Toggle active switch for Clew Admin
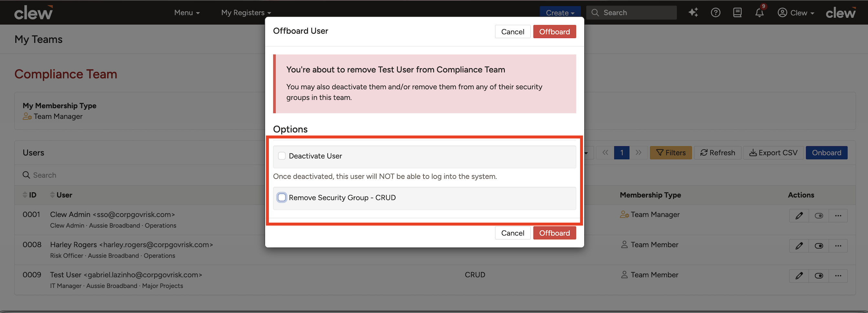 click(x=819, y=216)
